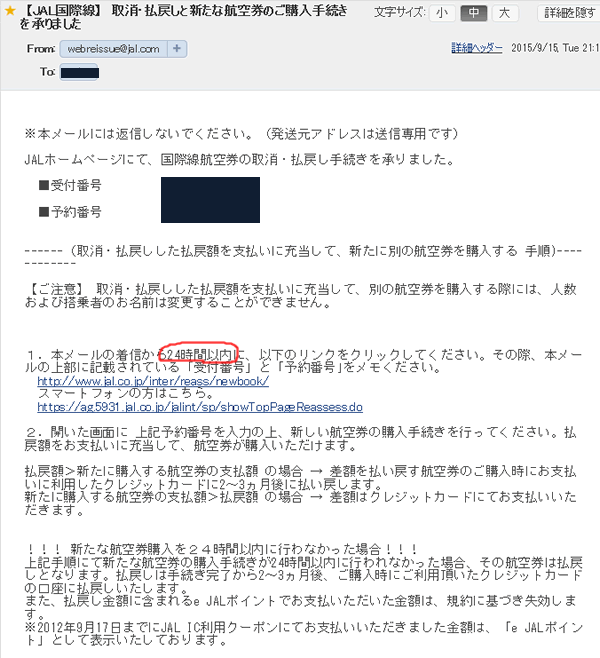
Task: Click the 予約番号 label
Action: pyautogui.click(x=70, y=212)
